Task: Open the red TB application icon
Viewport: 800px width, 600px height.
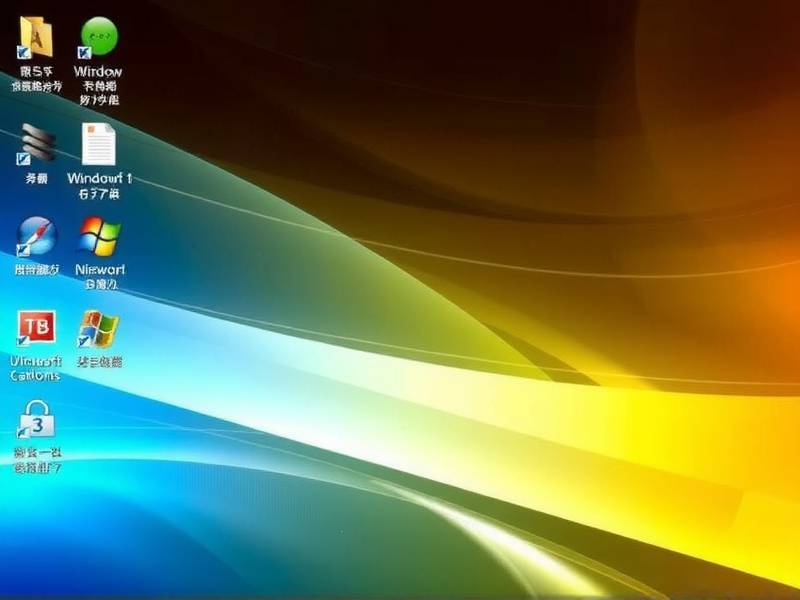Action: point(37,328)
